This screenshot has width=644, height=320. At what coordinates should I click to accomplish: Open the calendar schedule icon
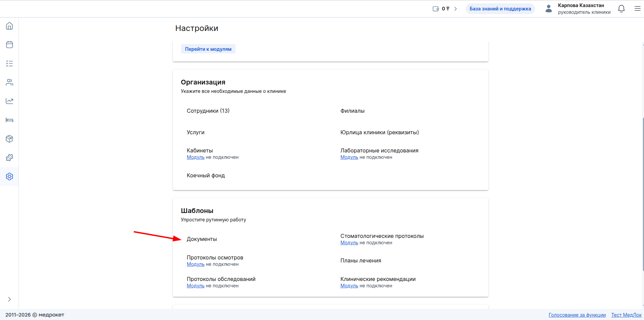tap(9, 45)
